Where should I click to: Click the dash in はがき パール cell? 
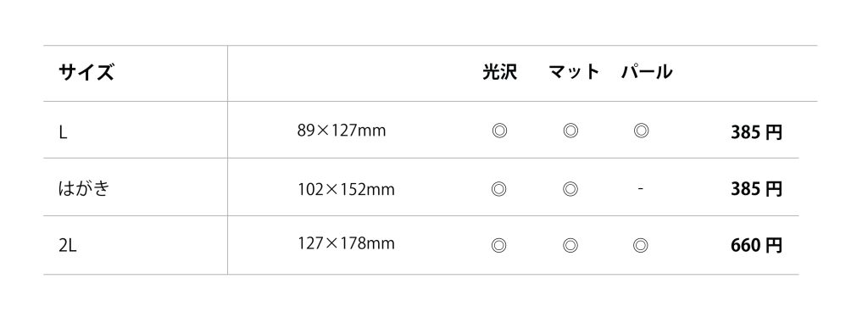(x=641, y=189)
